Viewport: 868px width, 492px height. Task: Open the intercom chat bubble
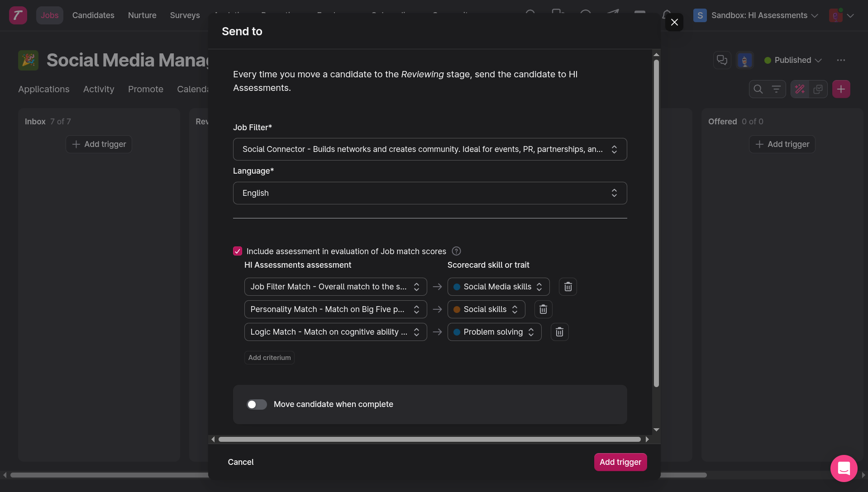[x=844, y=468]
